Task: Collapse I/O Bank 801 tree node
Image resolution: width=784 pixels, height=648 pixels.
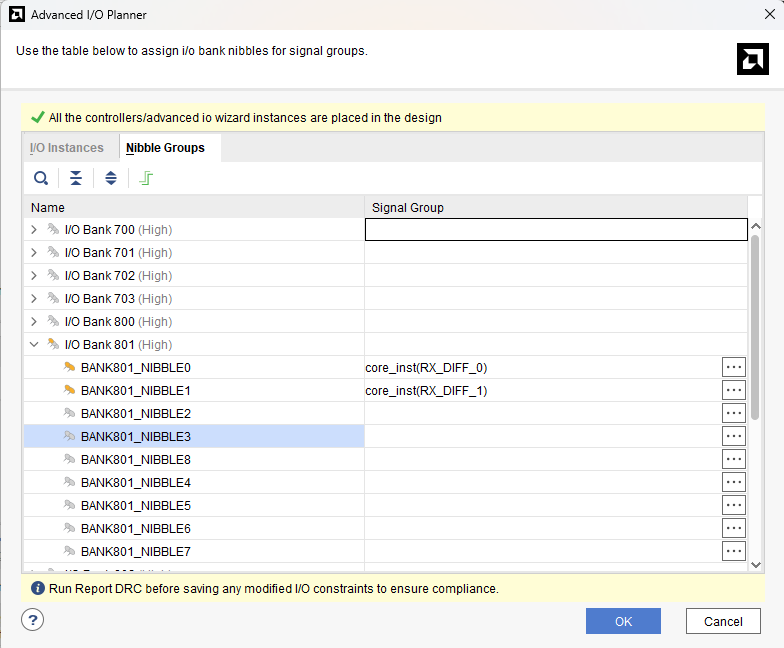Action: 34,344
